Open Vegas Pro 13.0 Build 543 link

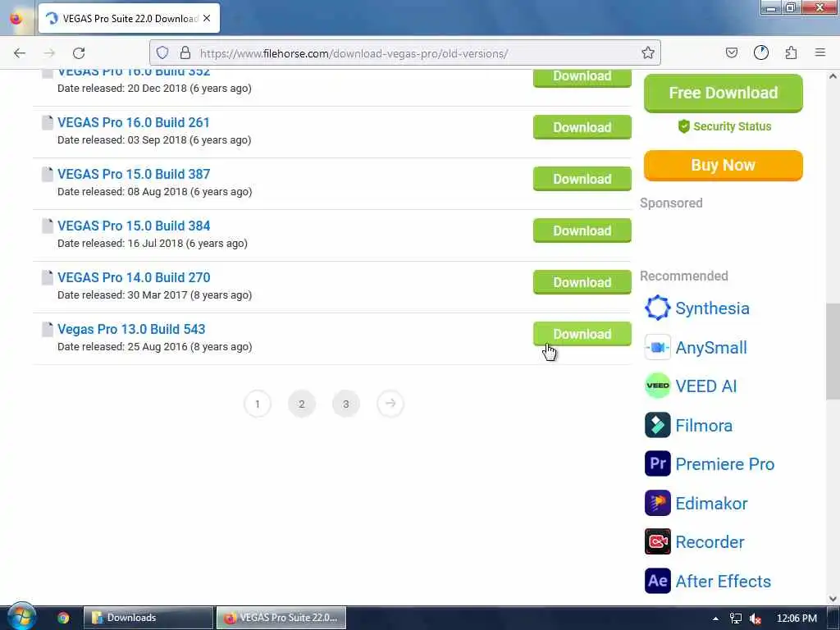tap(131, 330)
